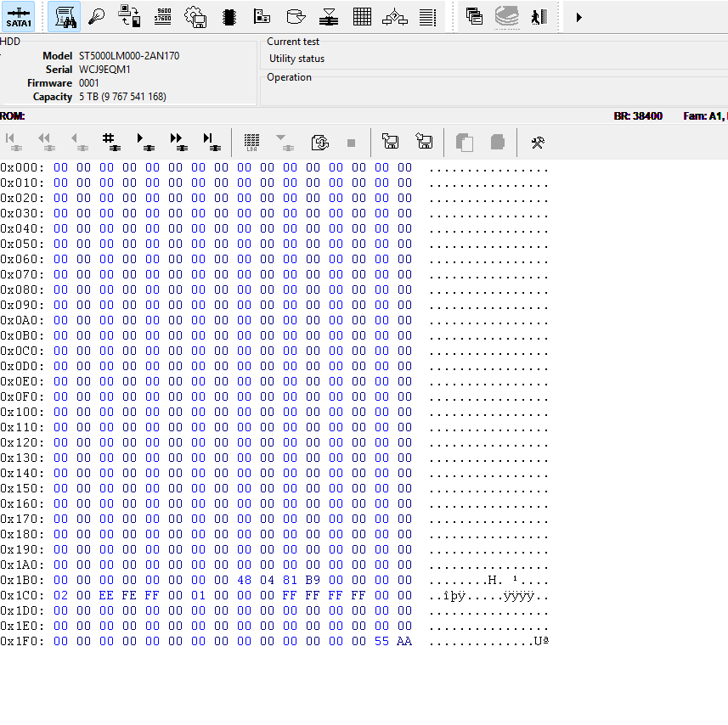Open the 9600/57600 baud rate setting

(x=163, y=16)
